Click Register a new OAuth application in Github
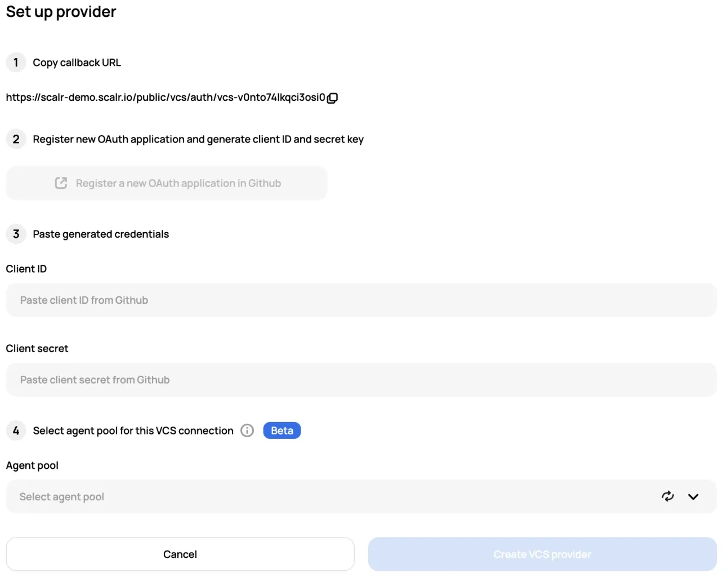Screen dimensions: 728x577 [178, 183]
